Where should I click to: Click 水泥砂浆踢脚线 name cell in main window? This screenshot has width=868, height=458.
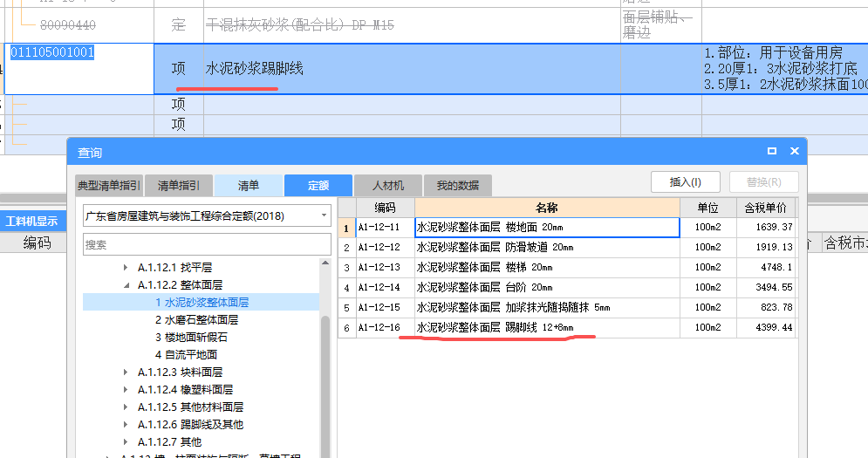tap(412, 69)
